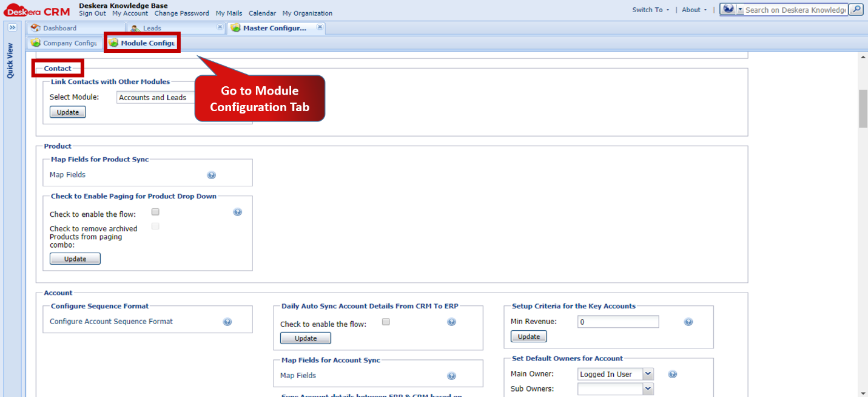
Task: Click the globe icon in the search bar
Action: tap(728, 9)
